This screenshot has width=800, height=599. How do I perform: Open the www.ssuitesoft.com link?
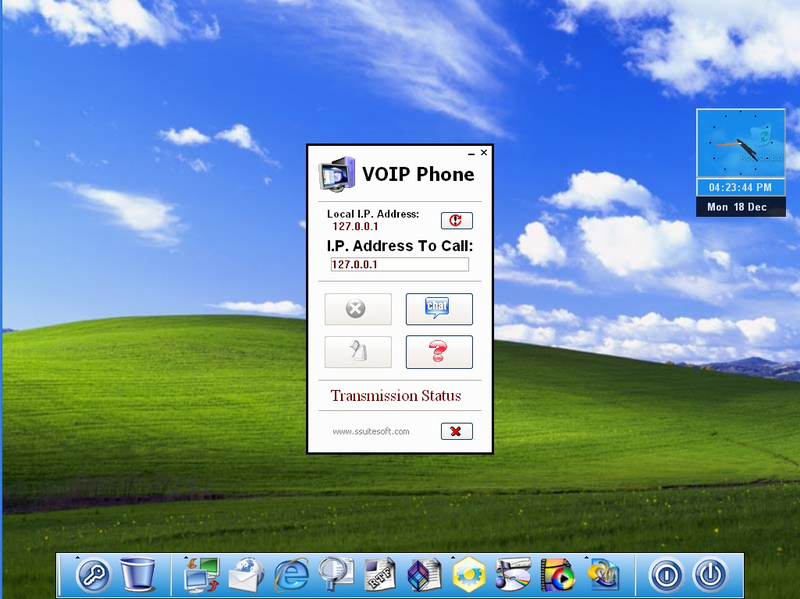371,431
